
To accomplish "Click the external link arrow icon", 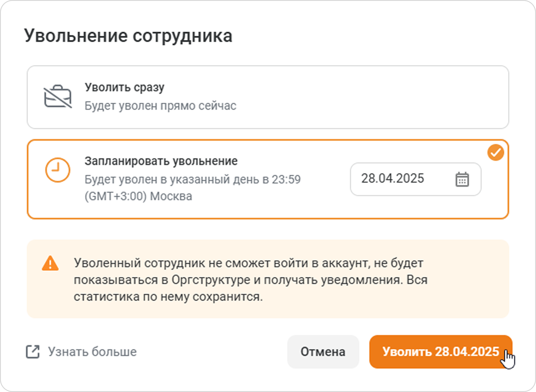I will 32,352.
